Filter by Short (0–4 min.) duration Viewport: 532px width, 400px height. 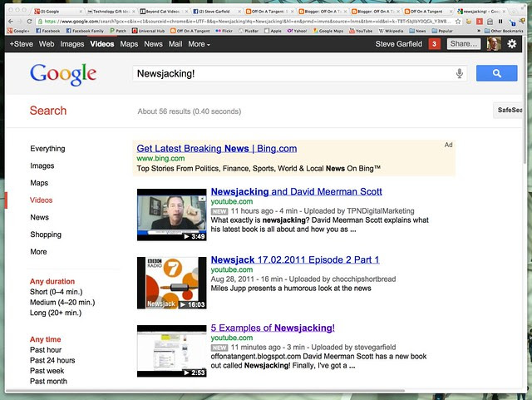(x=56, y=292)
